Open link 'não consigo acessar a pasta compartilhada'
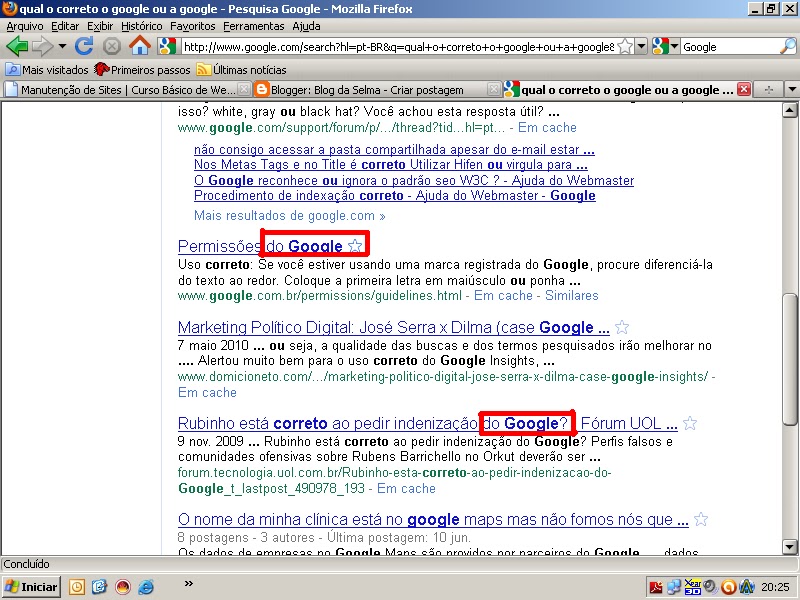The width and height of the screenshot is (800, 600). [394, 149]
